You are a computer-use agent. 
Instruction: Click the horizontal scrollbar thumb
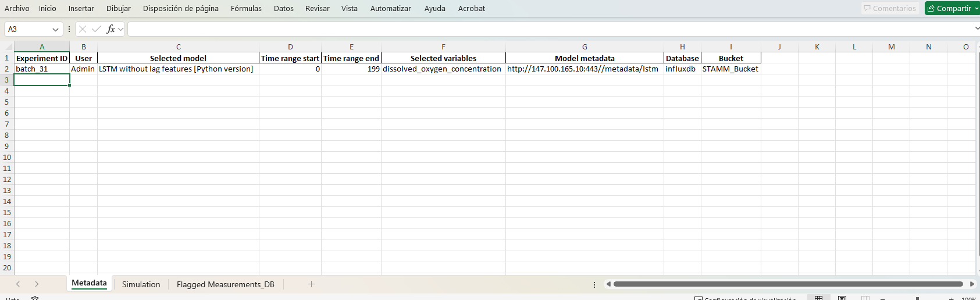coord(788,284)
